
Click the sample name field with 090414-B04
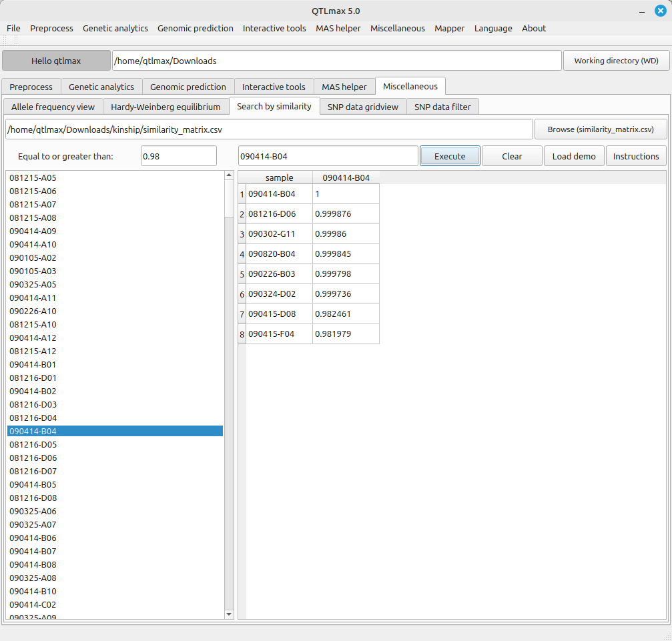coord(328,156)
